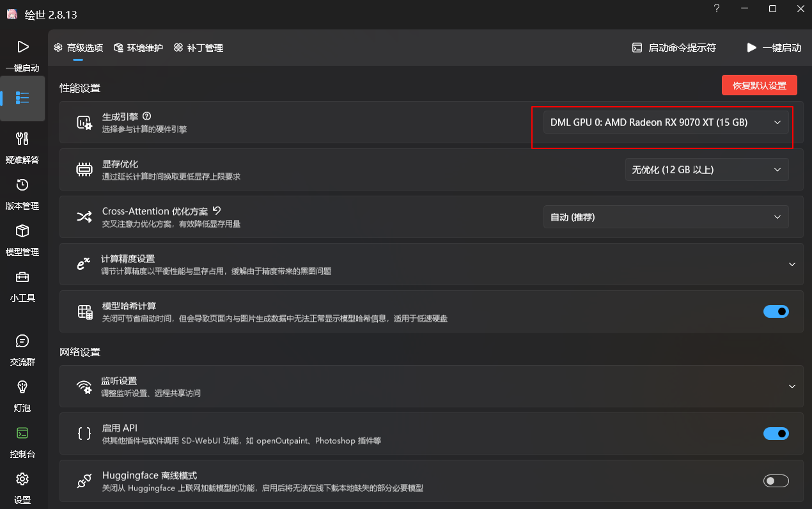This screenshot has height=509, width=812.
Task: Expand the 监听设置 section chevron
Action: point(792,386)
